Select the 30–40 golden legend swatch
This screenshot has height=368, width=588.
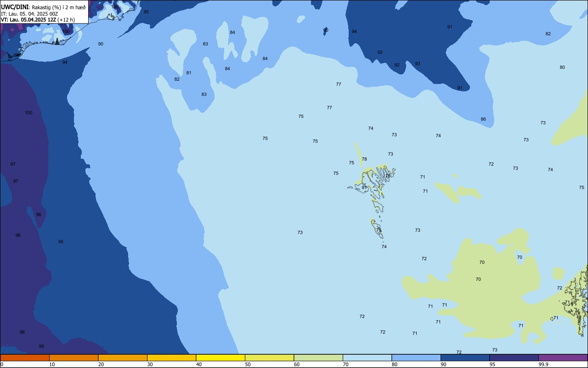coord(171,357)
